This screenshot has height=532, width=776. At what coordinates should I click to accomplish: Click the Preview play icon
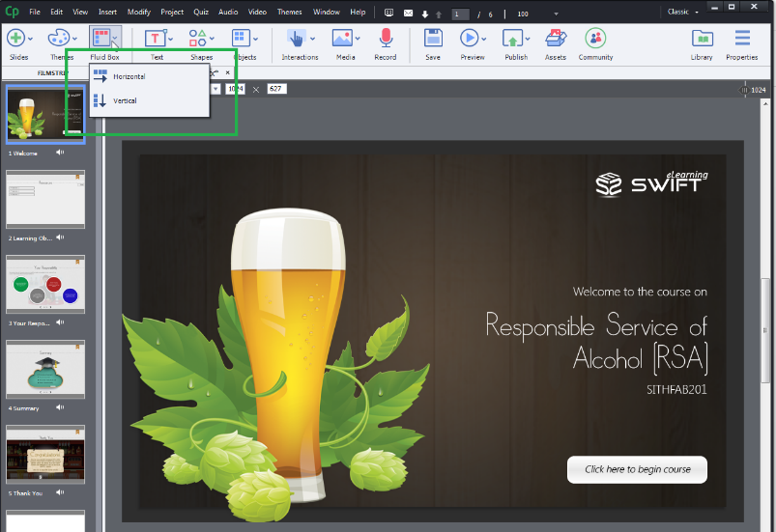point(469,38)
